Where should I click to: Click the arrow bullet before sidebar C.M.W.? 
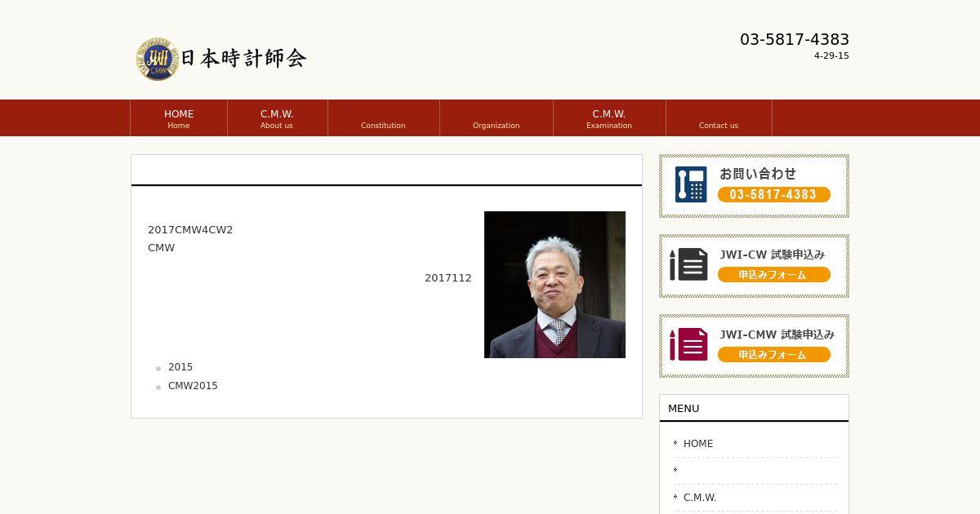coord(675,497)
